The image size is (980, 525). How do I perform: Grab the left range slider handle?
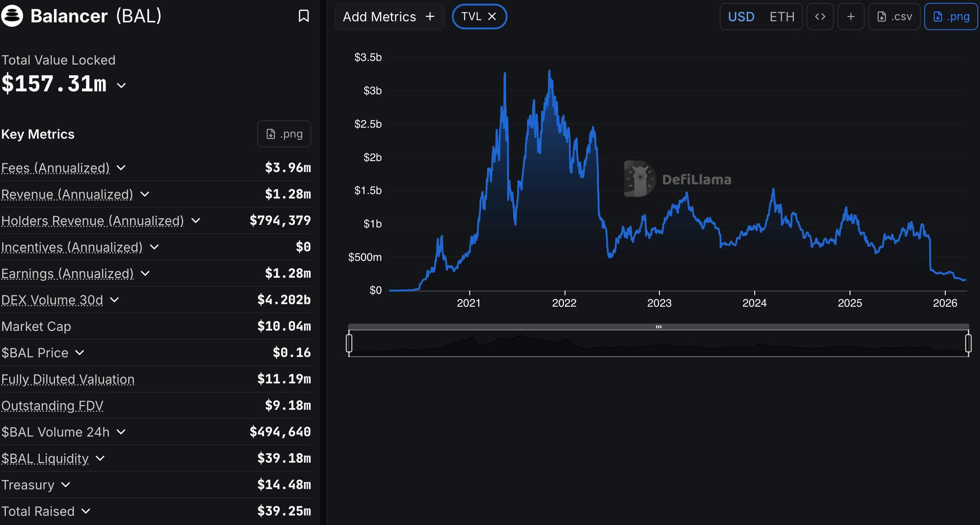click(x=349, y=343)
